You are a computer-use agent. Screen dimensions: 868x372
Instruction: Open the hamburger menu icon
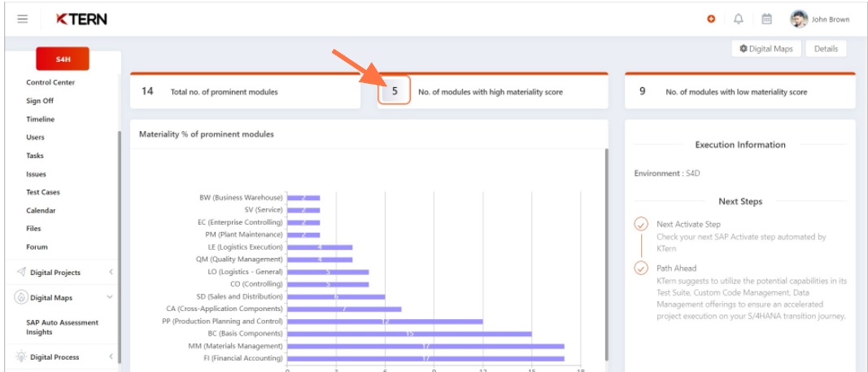point(23,19)
